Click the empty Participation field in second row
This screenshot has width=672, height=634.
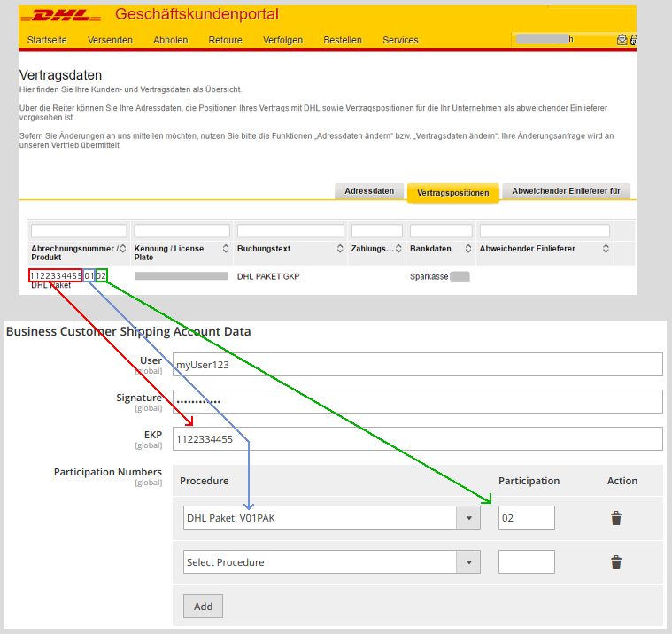pyautogui.click(x=527, y=562)
